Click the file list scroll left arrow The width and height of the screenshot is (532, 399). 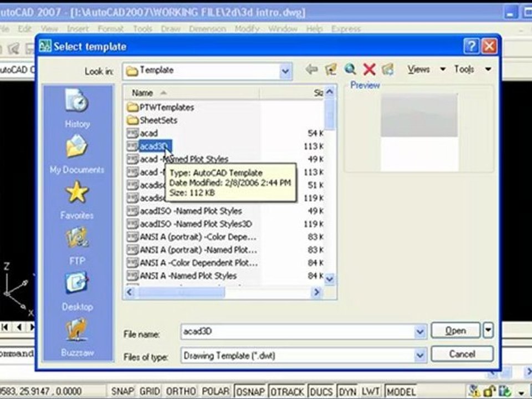(x=130, y=292)
